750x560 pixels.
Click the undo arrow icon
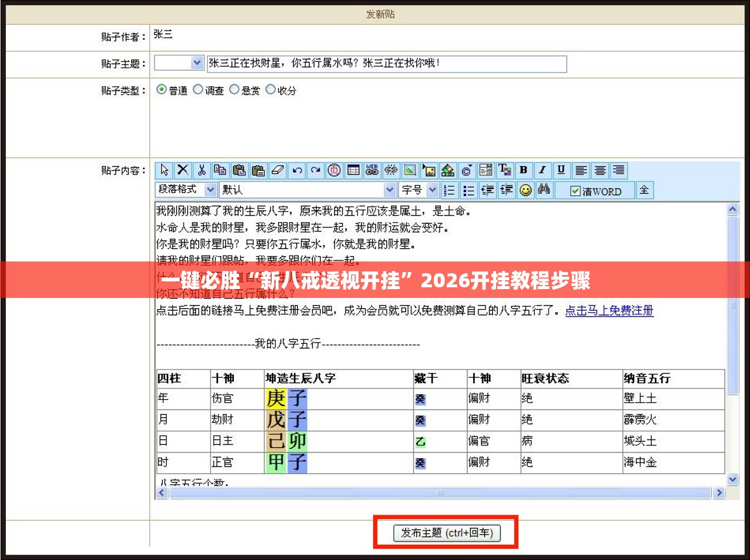point(297,170)
